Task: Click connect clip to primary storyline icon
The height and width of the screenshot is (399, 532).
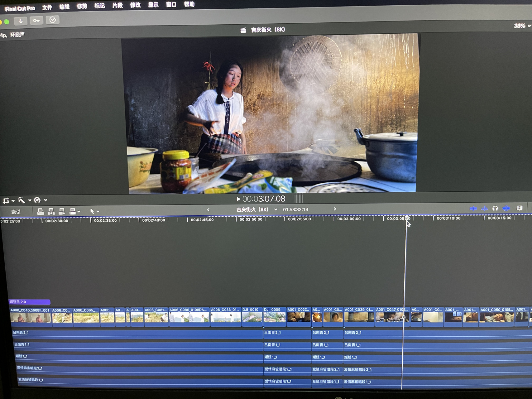Action: pyautogui.click(x=41, y=211)
